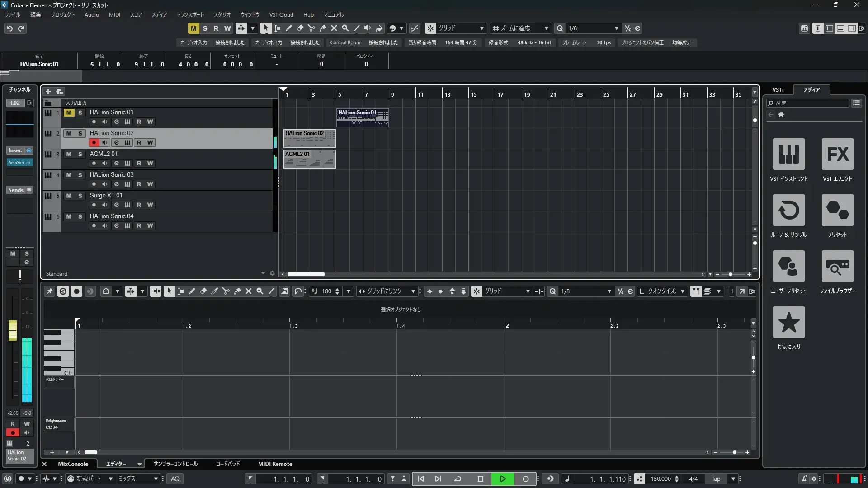This screenshot has width=868, height=488.
Task: Open the Favorites star tile
Action: pyautogui.click(x=788, y=322)
